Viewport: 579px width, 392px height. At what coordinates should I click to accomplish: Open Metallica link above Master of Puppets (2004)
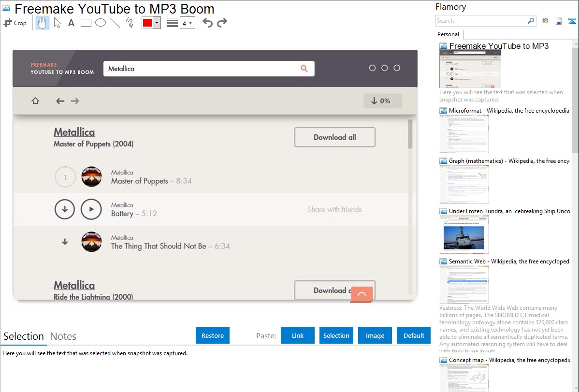pyautogui.click(x=74, y=132)
